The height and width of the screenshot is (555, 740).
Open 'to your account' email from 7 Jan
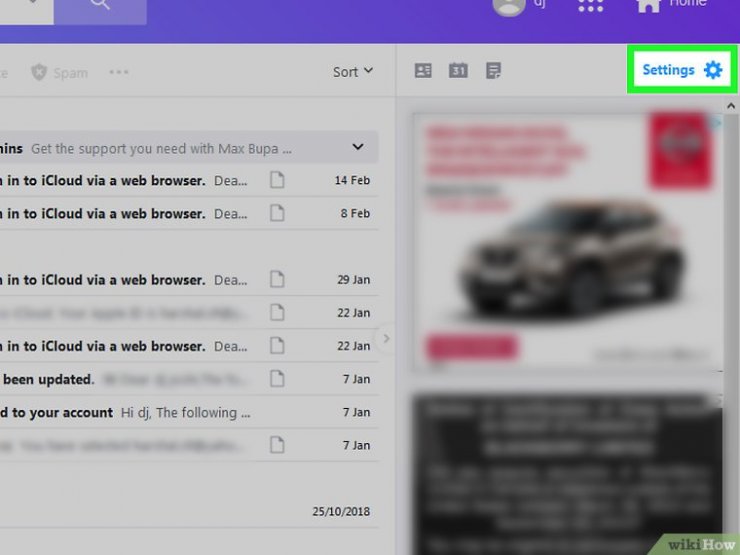click(x=189, y=412)
